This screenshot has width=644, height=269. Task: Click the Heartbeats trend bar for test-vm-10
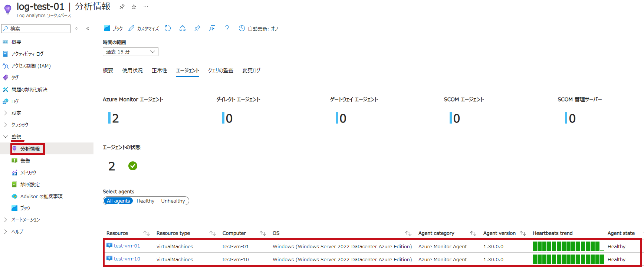tap(568, 259)
